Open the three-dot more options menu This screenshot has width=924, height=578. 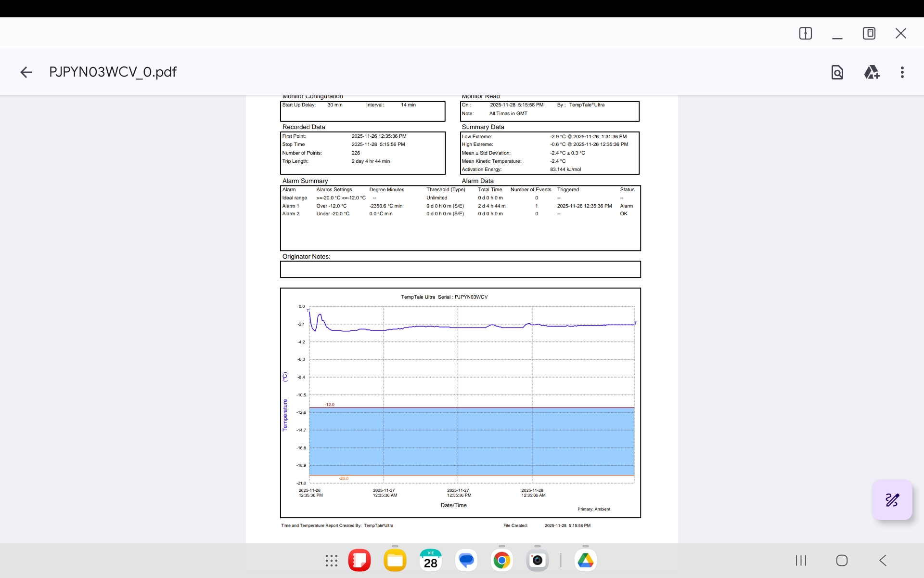pyautogui.click(x=902, y=72)
